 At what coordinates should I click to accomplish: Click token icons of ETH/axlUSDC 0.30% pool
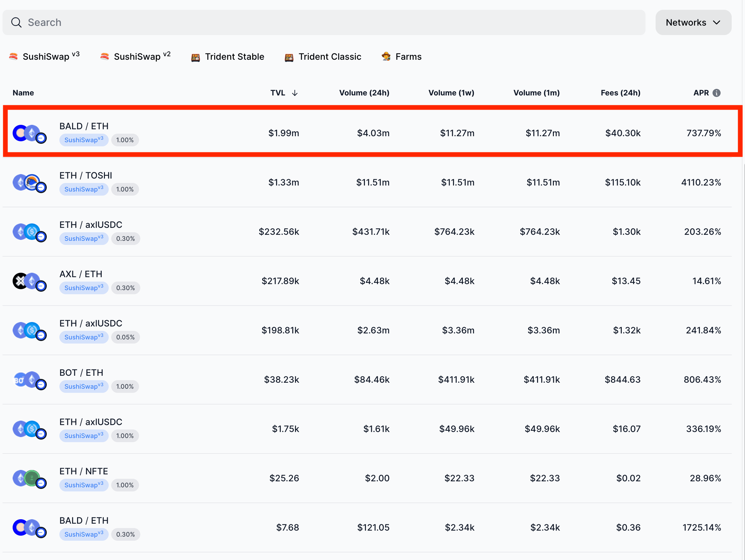tap(30, 232)
